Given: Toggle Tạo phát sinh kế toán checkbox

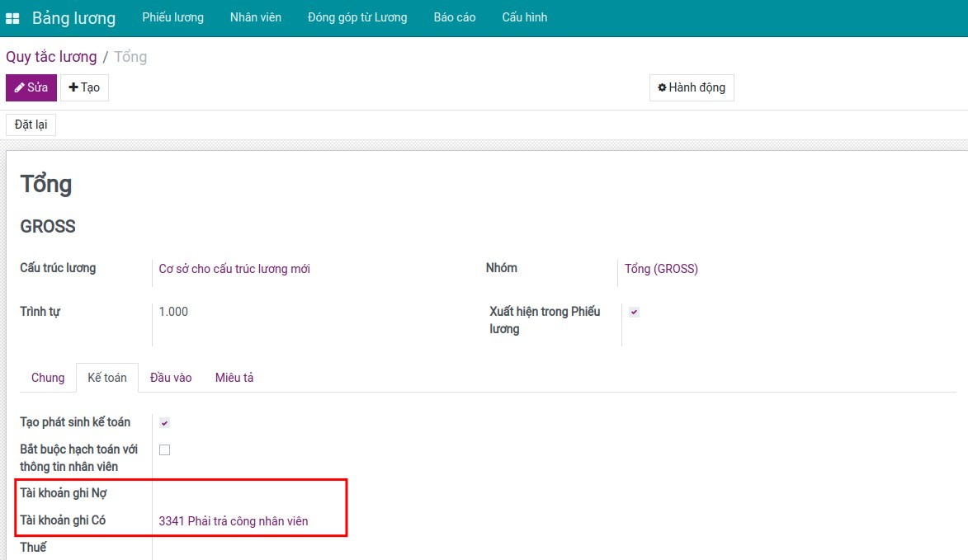Looking at the screenshot, I should [164, 423].
